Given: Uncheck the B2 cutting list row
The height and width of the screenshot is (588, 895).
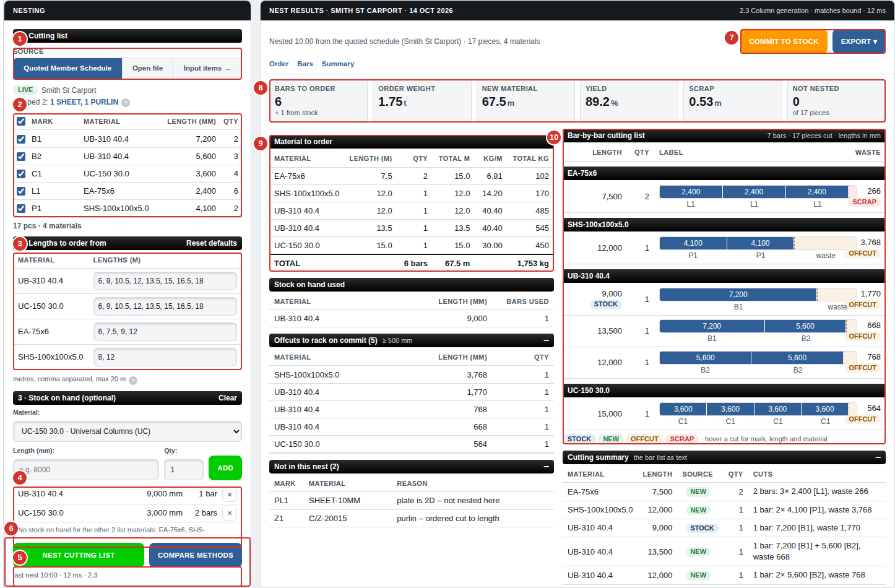Looking at the screenshot, I should [x=21, y=157].
